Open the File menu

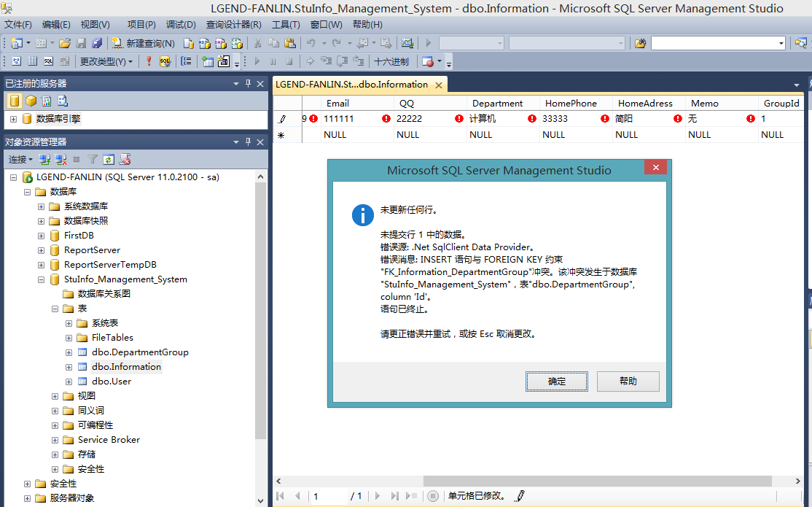coord(18,24)
